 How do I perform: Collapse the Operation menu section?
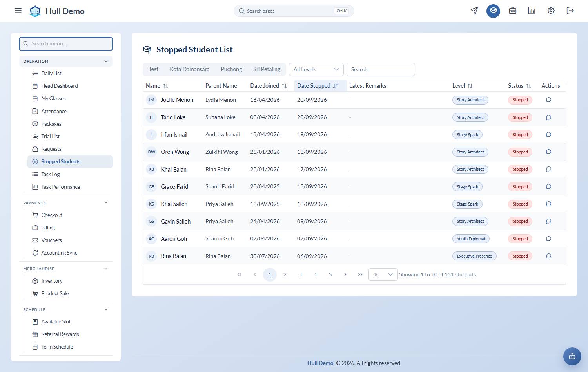pos(66,61)
